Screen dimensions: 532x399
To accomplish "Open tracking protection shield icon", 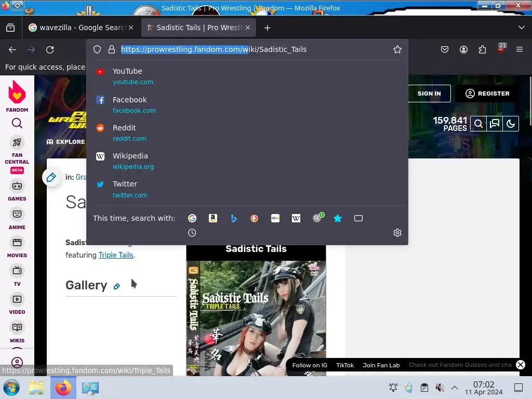I will 97,49.
